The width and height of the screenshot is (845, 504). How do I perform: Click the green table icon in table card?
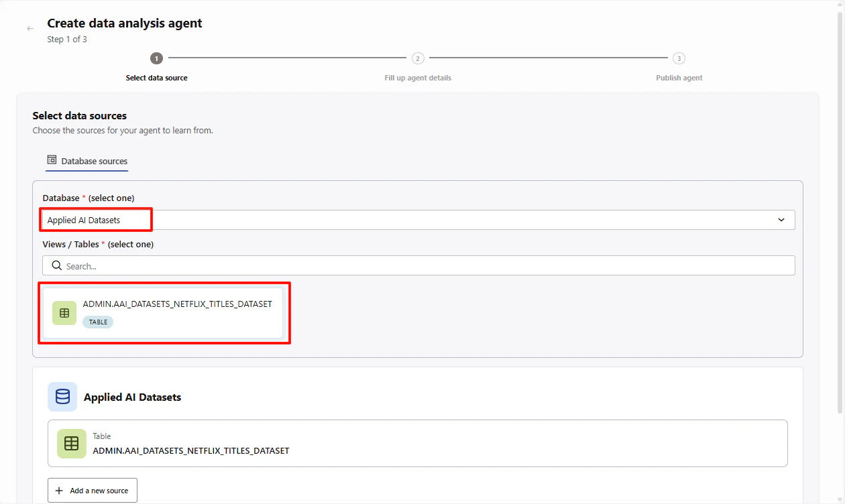coord(64,313)
